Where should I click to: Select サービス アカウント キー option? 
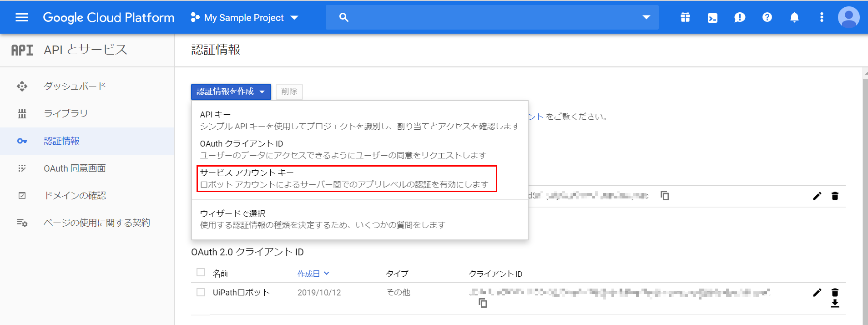[347, 178]
